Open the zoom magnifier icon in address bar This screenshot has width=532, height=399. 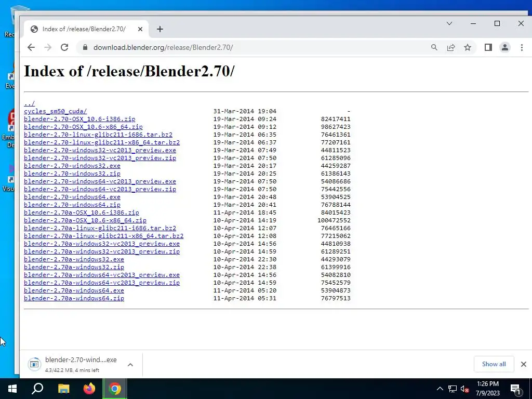pos(434,47)
